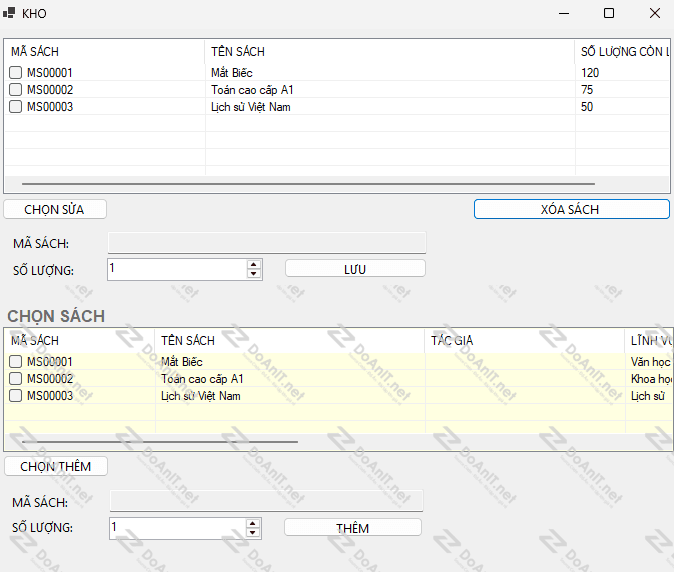Click the TÊN SÁCH header in the CHỌN SÁCH table
This screenshot has height=572, width=674.
point(289,340)
